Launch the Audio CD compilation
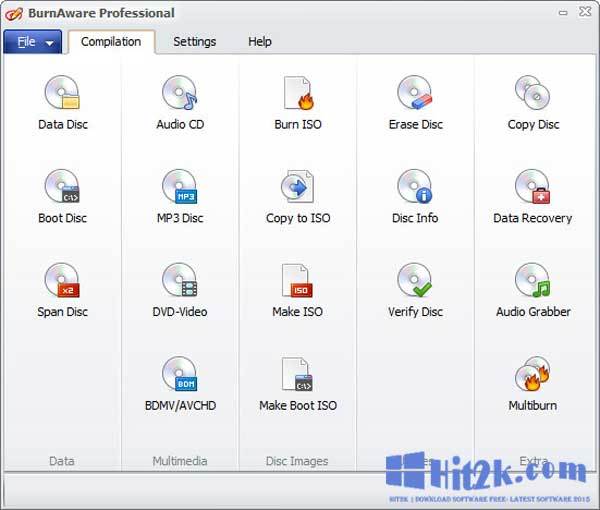Image resolution: width=600 pixels, height=510 pixels. point(180,103)
